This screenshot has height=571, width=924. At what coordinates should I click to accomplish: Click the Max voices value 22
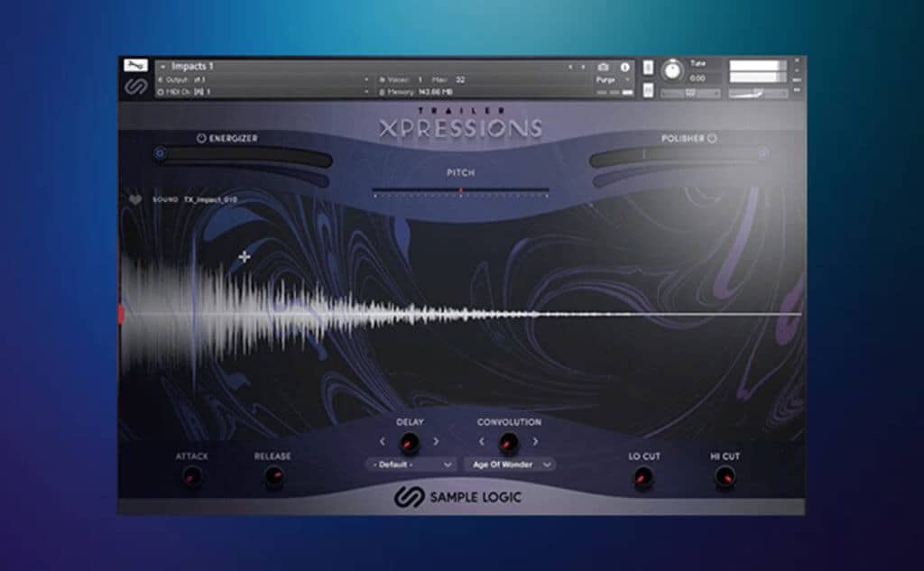(460, 79)
